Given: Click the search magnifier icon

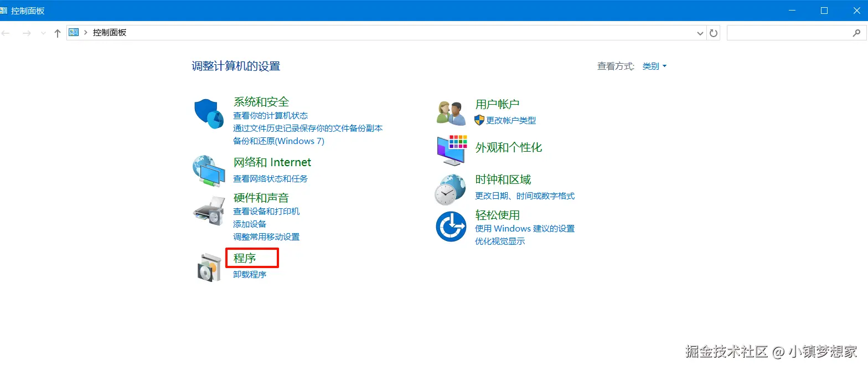Looking at the screenshot, I should click(856, 33).
